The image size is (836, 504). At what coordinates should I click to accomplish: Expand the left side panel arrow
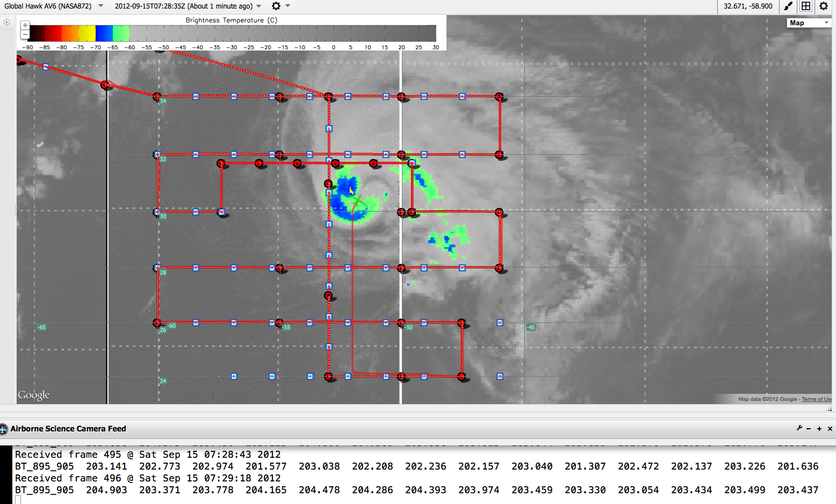click(7, 22)
